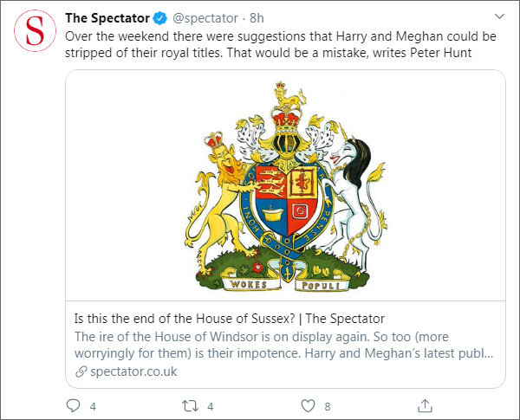This screenshot has width=520, height=420.
Task: Open the article headline about House of Sussex
Action: click(x=230, y=319)
